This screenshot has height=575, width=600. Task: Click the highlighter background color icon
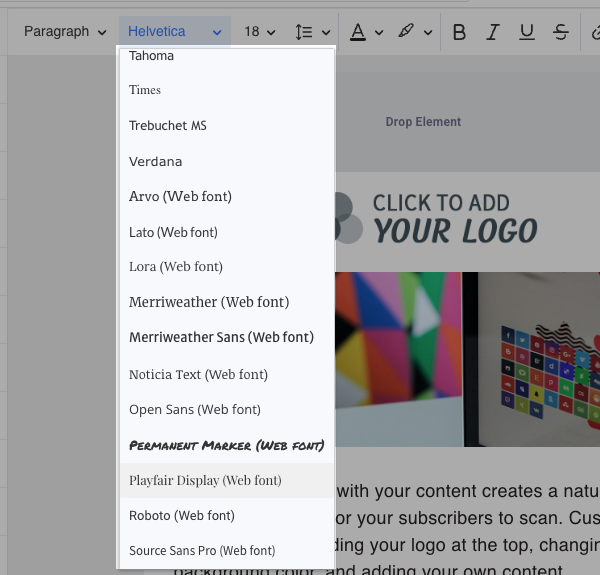point(405,32)
